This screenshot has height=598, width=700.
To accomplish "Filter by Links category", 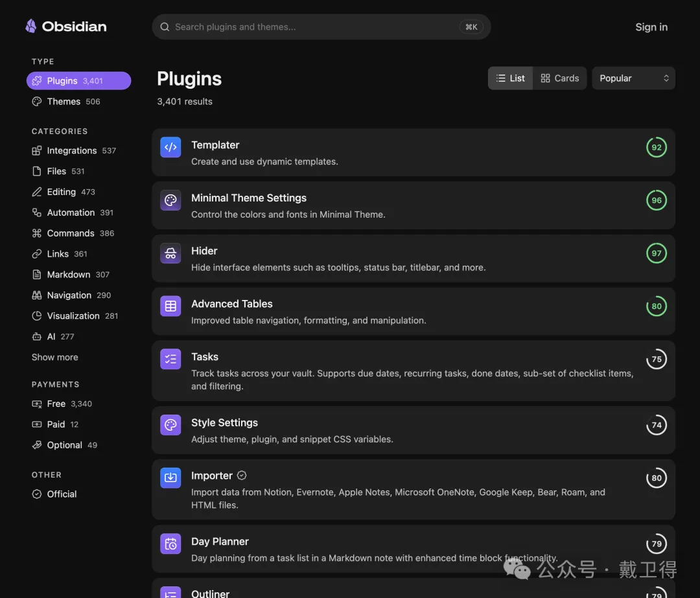I will pos(60,254).
